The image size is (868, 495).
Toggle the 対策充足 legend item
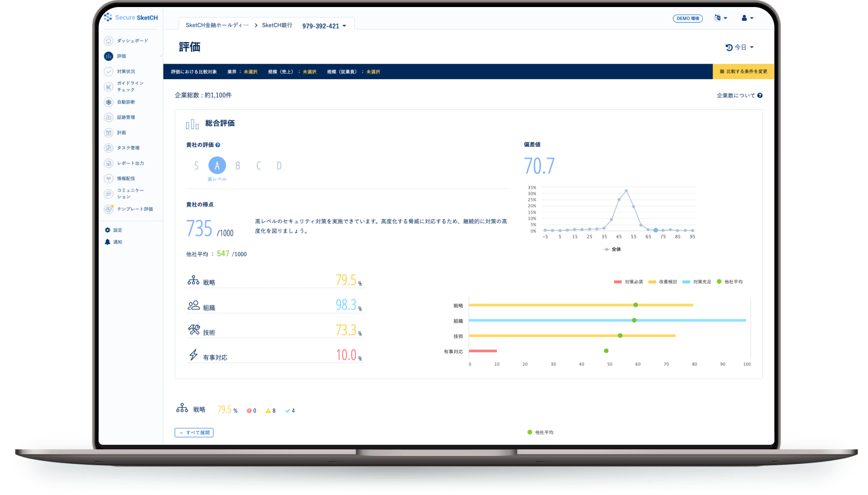pos(697,282)
